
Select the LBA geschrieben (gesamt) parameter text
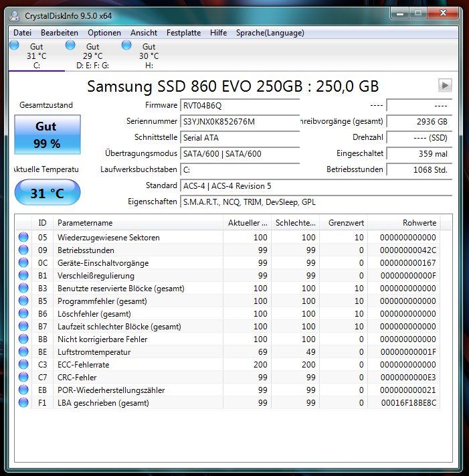click(x=103, y=403)
